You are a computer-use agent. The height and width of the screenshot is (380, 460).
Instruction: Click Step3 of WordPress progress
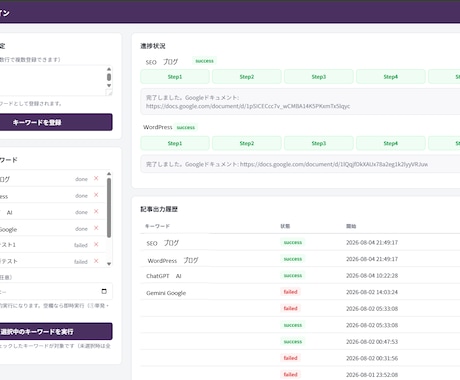[x=319, y=143]
